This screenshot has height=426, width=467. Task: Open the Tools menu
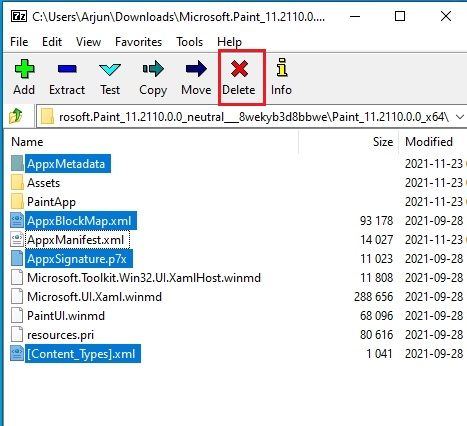point(189,42)
